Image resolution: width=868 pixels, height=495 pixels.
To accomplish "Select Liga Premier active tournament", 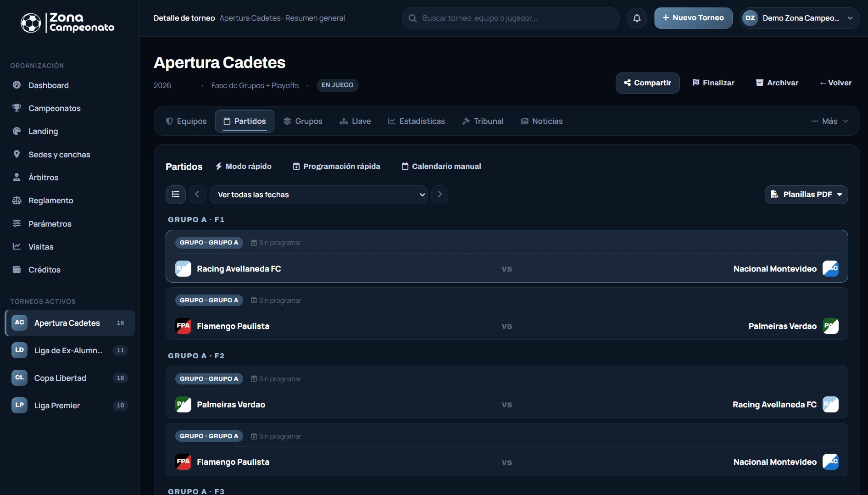I will click(x=70, y=406).
